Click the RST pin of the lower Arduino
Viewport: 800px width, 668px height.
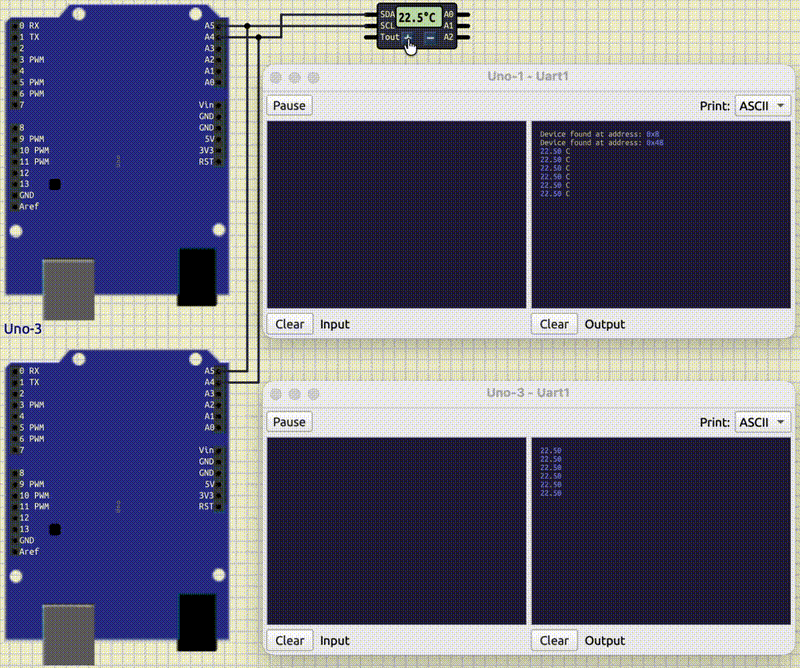coord(218,507)
